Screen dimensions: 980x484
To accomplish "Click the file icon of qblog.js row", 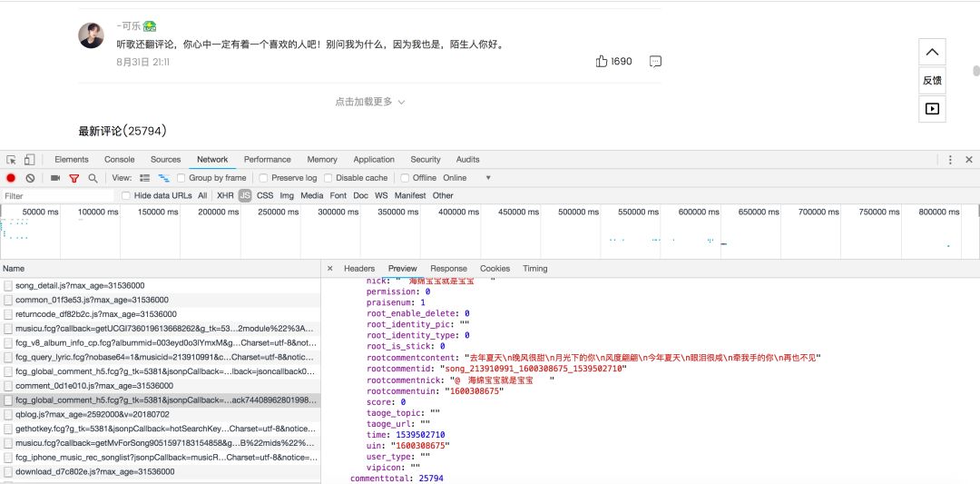I will 8,415.
